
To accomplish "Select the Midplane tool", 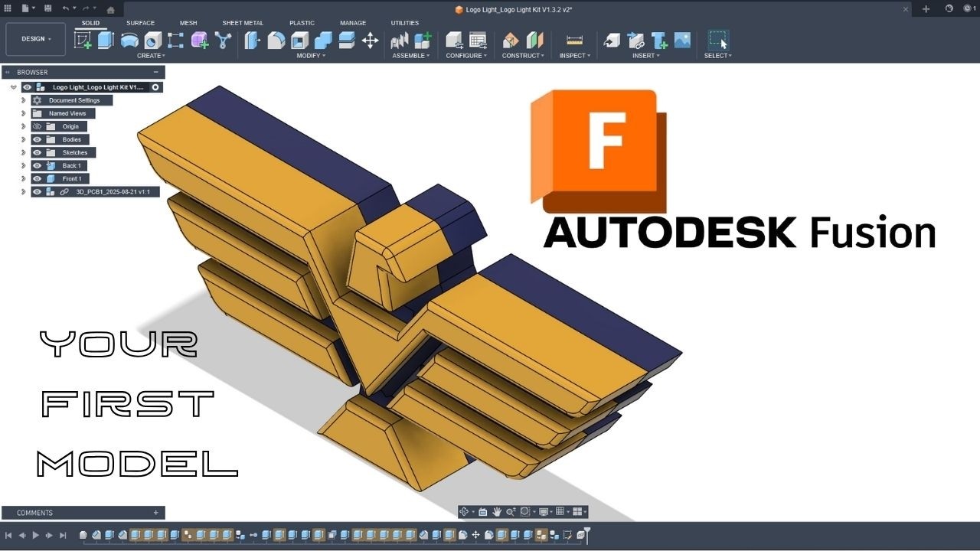I will click(x=534, y=40).
